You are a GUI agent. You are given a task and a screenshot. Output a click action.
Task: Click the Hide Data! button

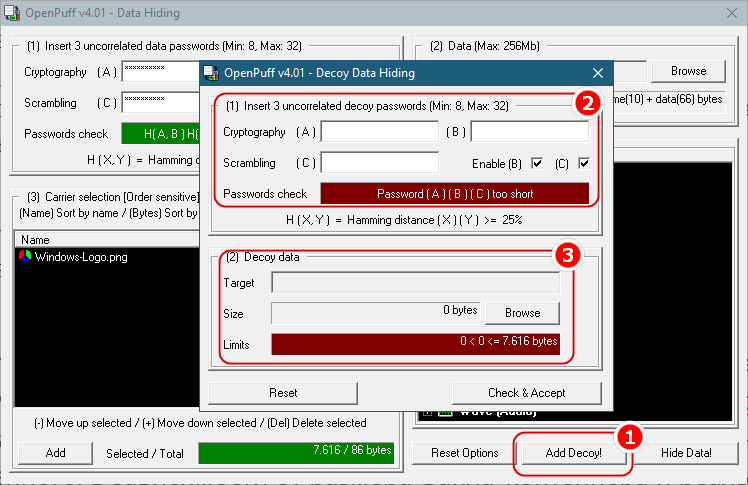686,453
